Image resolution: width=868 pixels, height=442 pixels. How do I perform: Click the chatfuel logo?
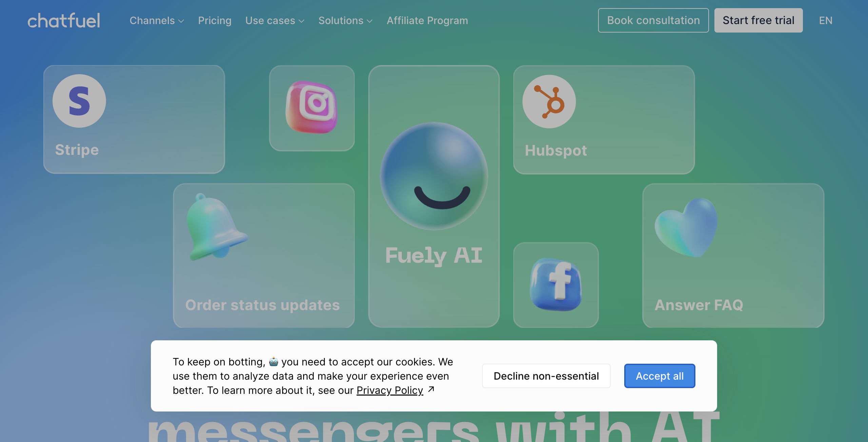tap(64, 20)
